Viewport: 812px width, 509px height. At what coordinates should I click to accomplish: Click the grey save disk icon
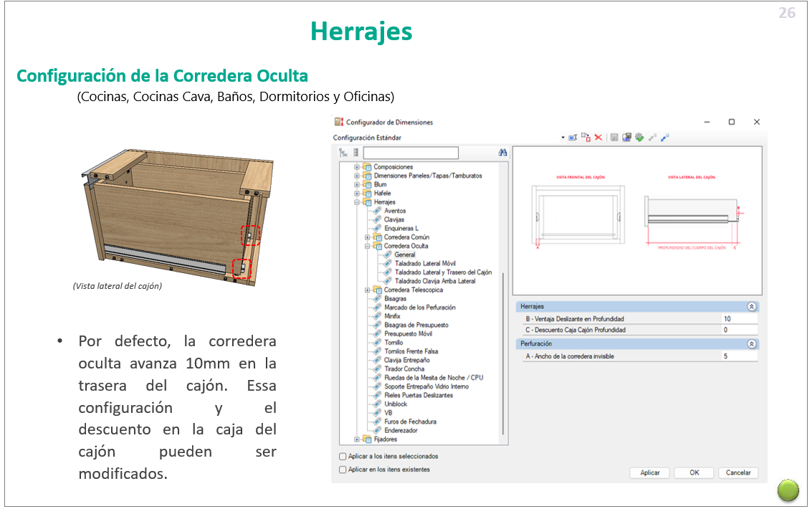coord(613,137)
